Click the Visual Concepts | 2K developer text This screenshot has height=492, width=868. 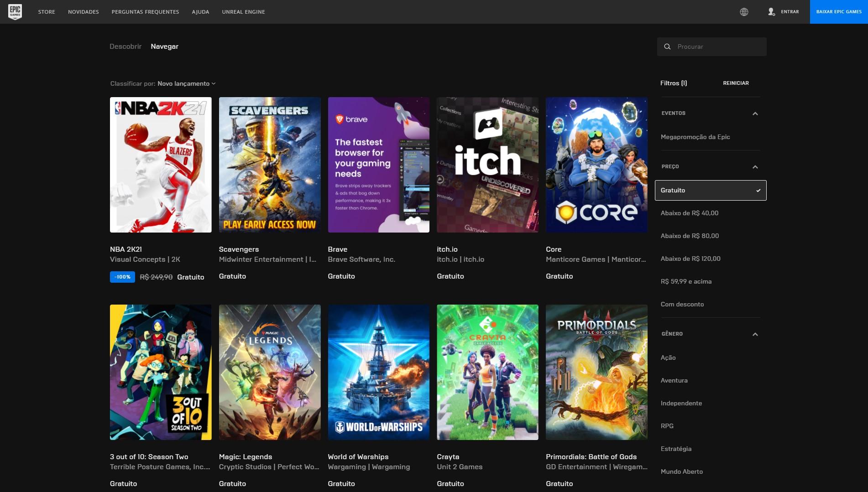pos(145,259)
